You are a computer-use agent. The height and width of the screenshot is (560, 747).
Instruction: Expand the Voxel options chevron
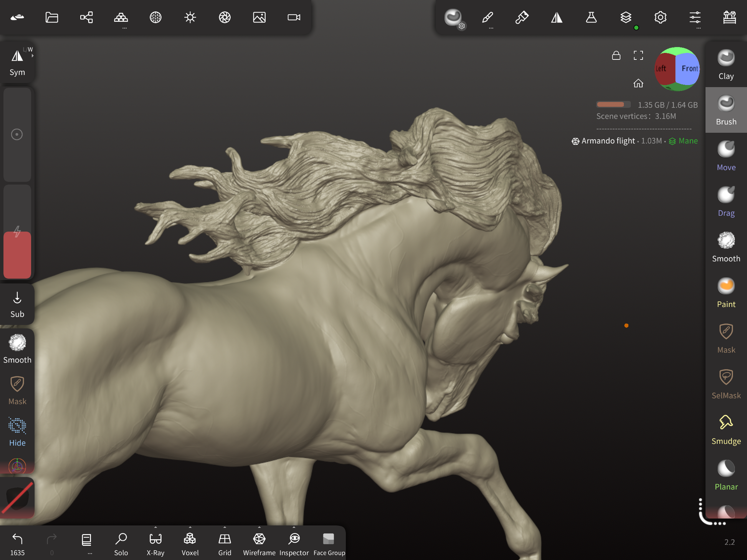[x=190, y=527]
